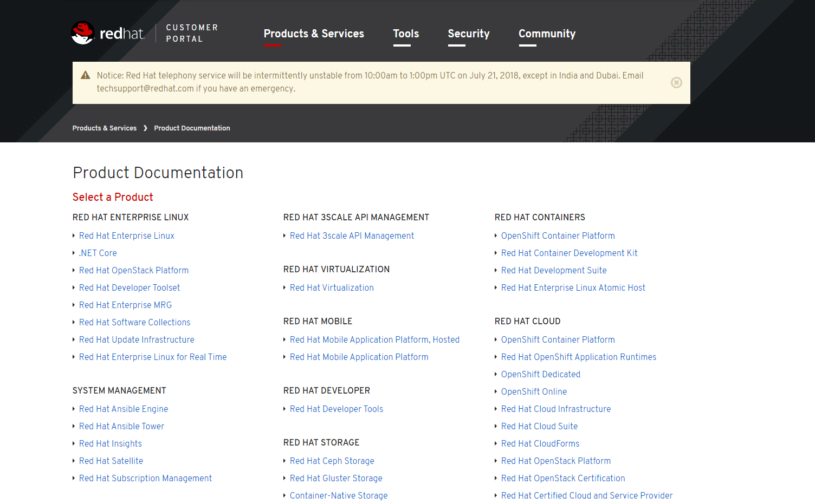Open Red Hat 3scale API Management link
The width and height of the screenshot is (815, 504).
click(352, 236)
